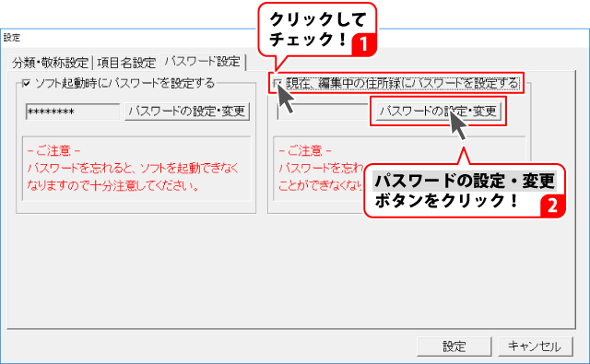Screen dimensions: 590x364
Task: Switch to the 項目名設定 tab
Action: click(x=126, y=63)
